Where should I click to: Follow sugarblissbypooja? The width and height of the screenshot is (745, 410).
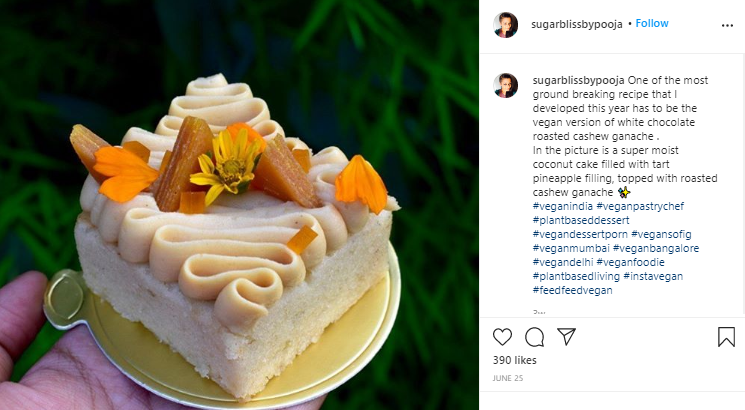[652, 23]
